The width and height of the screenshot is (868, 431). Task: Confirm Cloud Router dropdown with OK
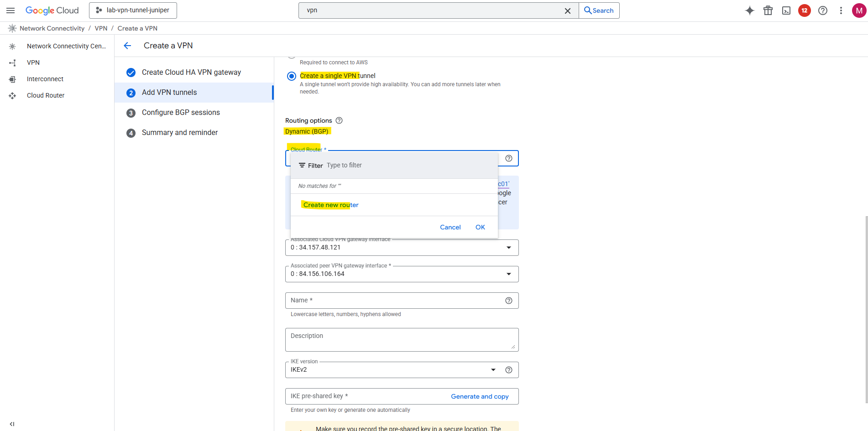pos(480,227)
